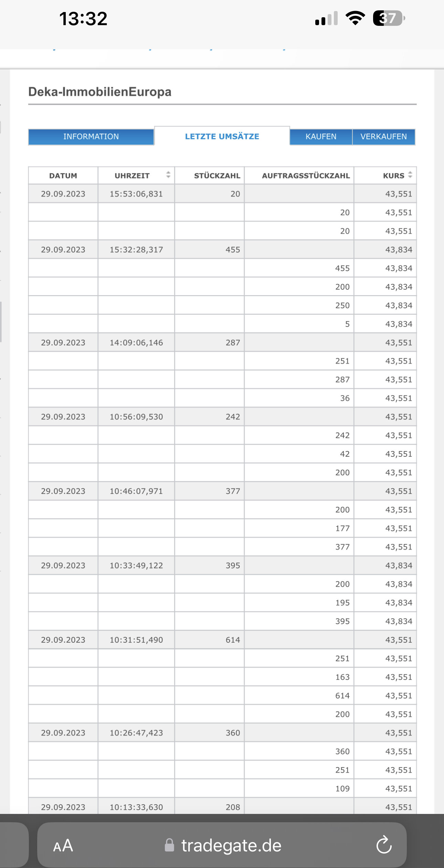Tap the Wi-Fi status icon

click(355, 18)
